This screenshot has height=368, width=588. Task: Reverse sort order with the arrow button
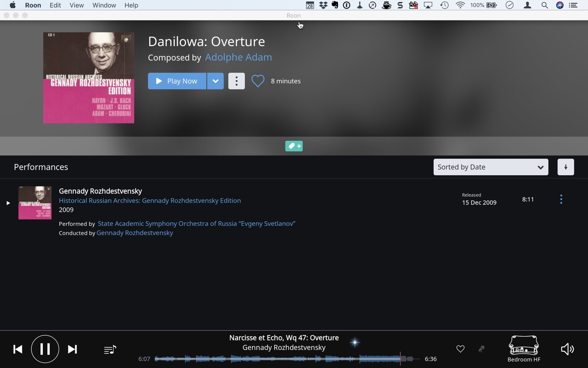pos(566,167)
